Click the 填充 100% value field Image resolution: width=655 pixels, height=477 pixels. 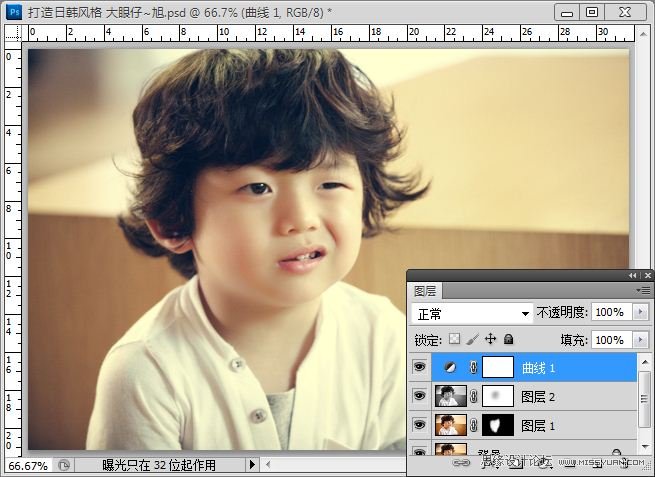(613, 340)
